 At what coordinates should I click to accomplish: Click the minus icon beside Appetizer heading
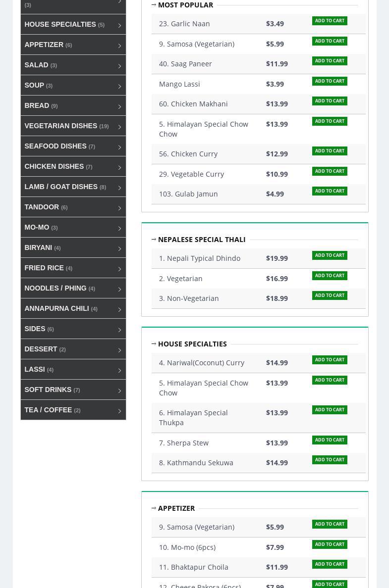(x=154, y=508)
